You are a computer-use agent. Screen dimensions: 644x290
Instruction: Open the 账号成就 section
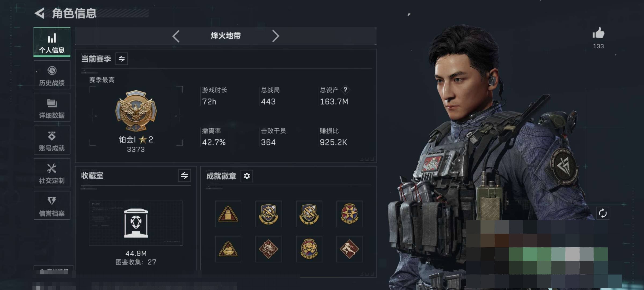pos(52,140)
